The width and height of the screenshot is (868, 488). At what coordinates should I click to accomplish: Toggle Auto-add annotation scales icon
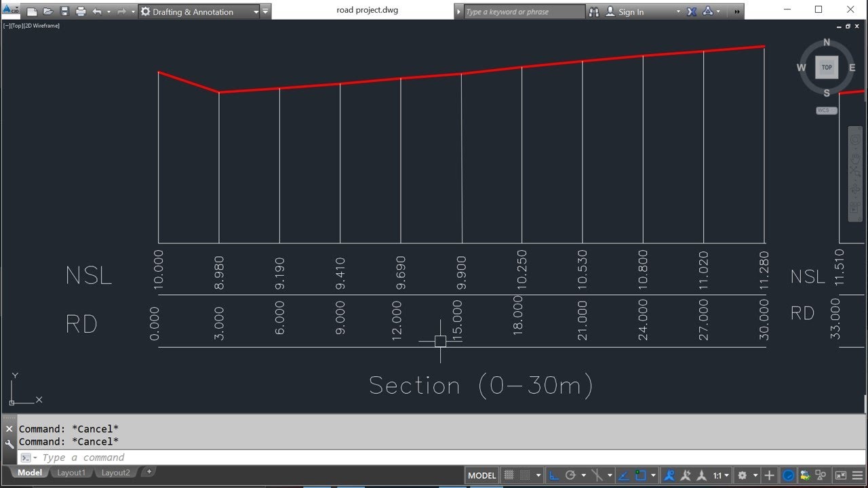point(686,476)
